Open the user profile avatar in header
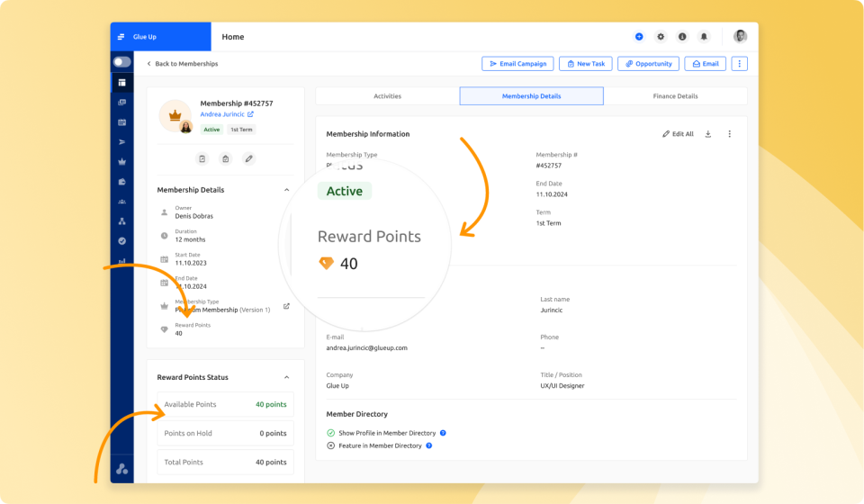The height and width of the screenshot is (504, 864). (x=740, y=37)
